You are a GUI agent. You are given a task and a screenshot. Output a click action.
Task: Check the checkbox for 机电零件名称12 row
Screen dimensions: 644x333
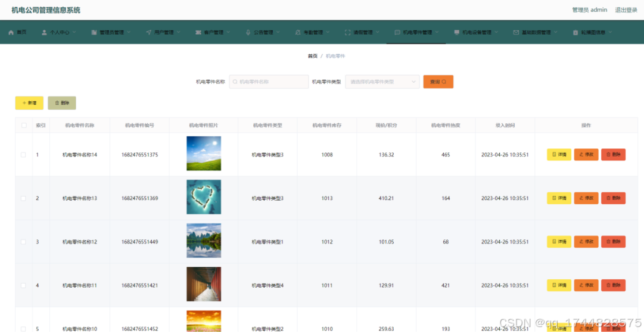tap(23, 242)
